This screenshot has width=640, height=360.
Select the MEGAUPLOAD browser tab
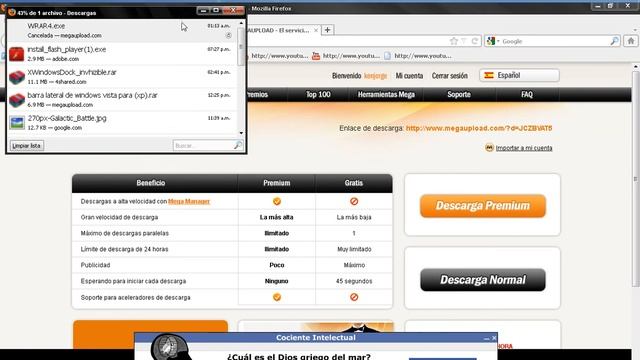pos(281,30)
